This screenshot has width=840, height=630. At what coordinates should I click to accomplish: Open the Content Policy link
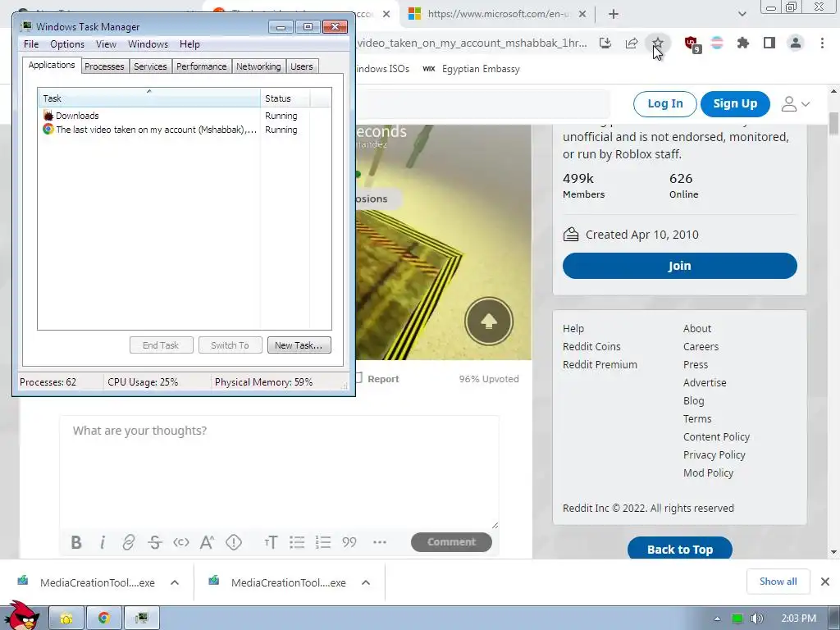pos(716,436)
